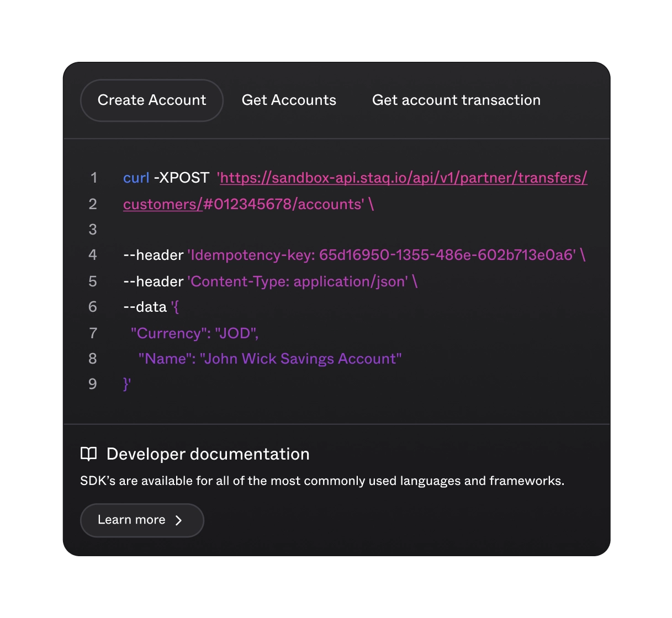672x618 pixels.
Task: Select the Create Account tab
Action: pos(151,100)
